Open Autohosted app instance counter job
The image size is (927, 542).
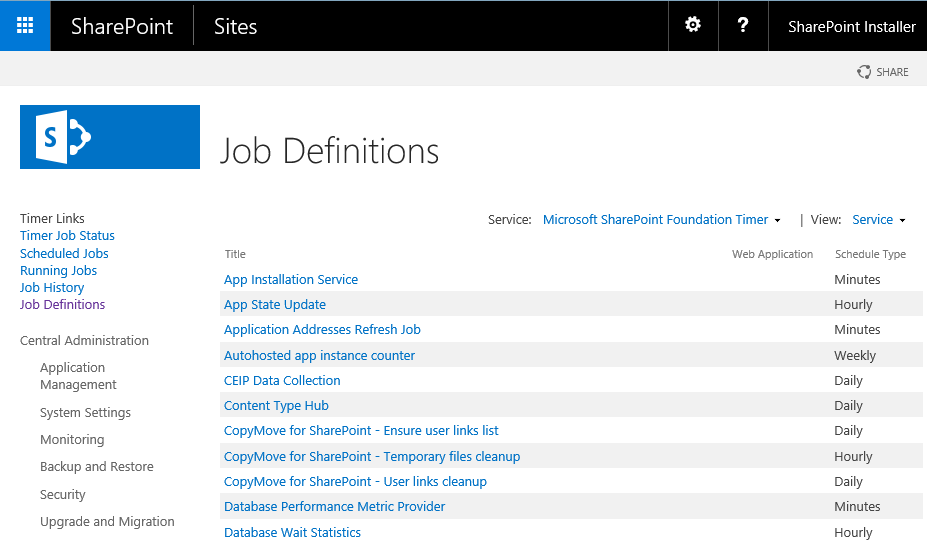coord(319,356)
